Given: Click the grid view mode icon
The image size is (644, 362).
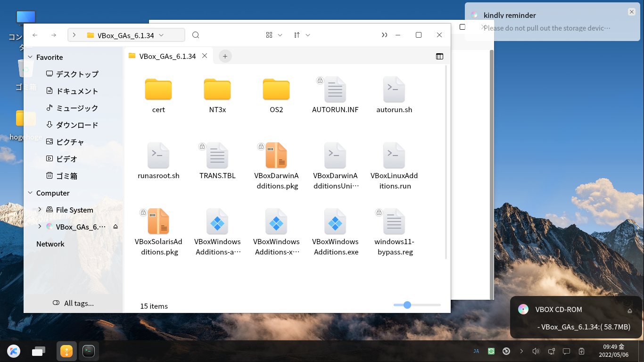Looking at the screenshot, I should click(x=269, y=35).
